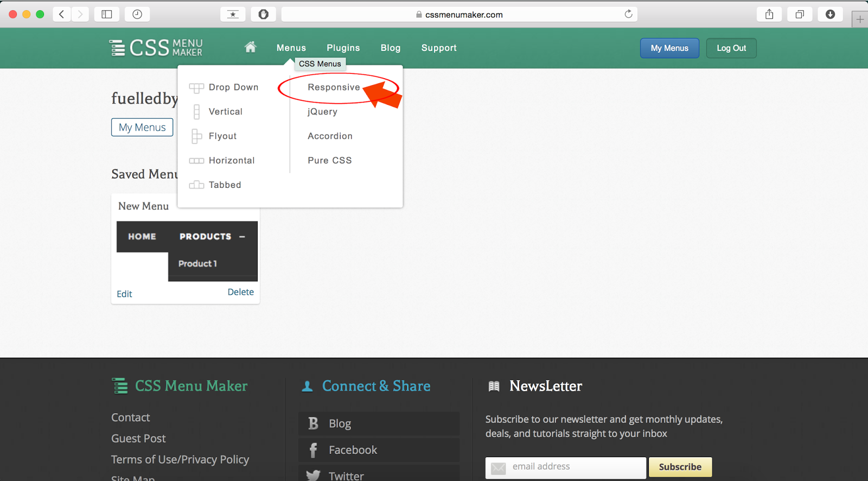Go forward with Safari's forward arrow

80,15
